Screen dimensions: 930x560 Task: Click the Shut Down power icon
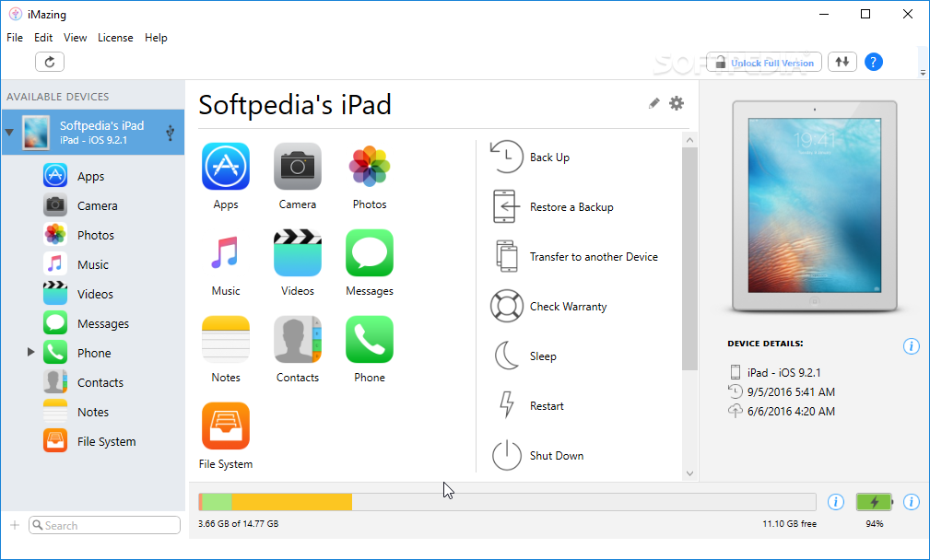click(506, 456)
